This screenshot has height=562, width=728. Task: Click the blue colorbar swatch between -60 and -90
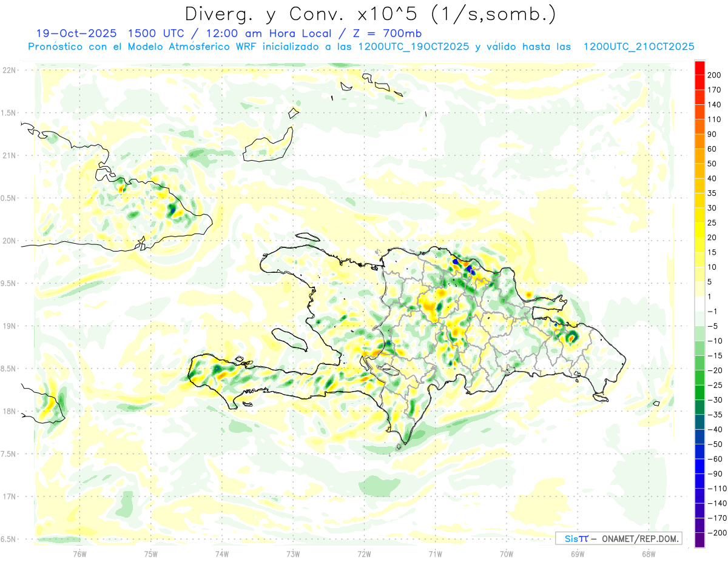click(699, 466)
